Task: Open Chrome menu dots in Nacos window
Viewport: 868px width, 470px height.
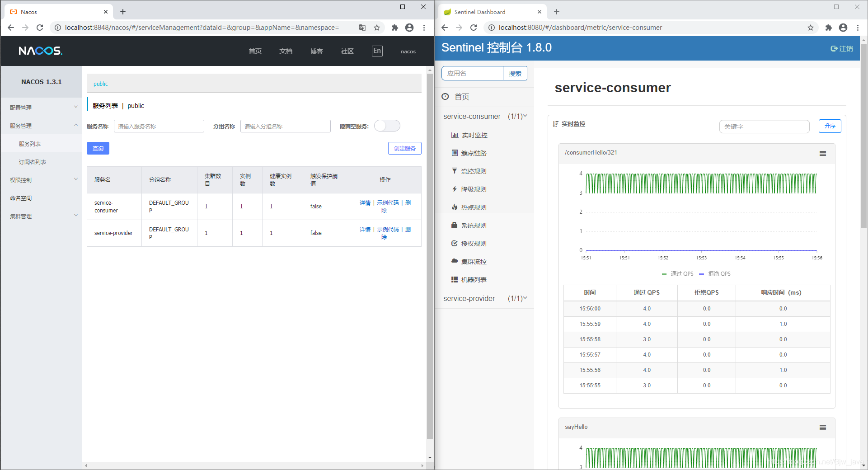Action: (424, 28)
